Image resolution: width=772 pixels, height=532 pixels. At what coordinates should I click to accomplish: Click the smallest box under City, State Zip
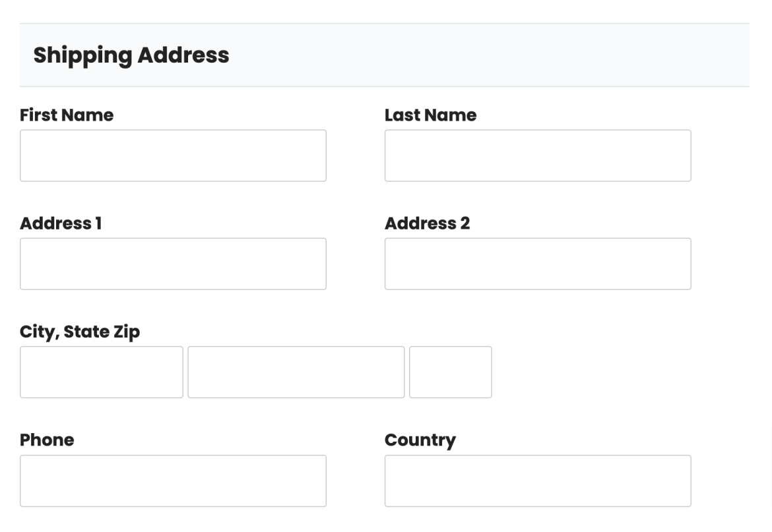450,371
